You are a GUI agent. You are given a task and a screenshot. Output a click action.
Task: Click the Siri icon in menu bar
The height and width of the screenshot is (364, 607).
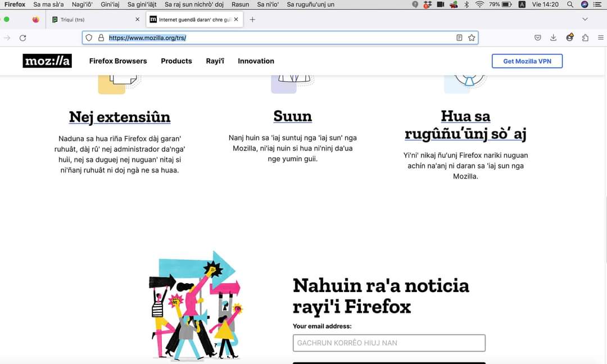[585, 4]
